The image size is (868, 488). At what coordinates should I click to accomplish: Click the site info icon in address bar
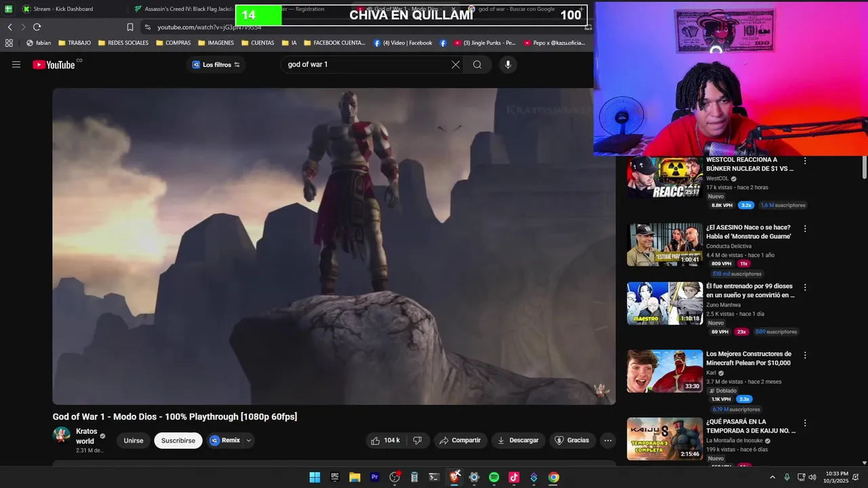147,27
